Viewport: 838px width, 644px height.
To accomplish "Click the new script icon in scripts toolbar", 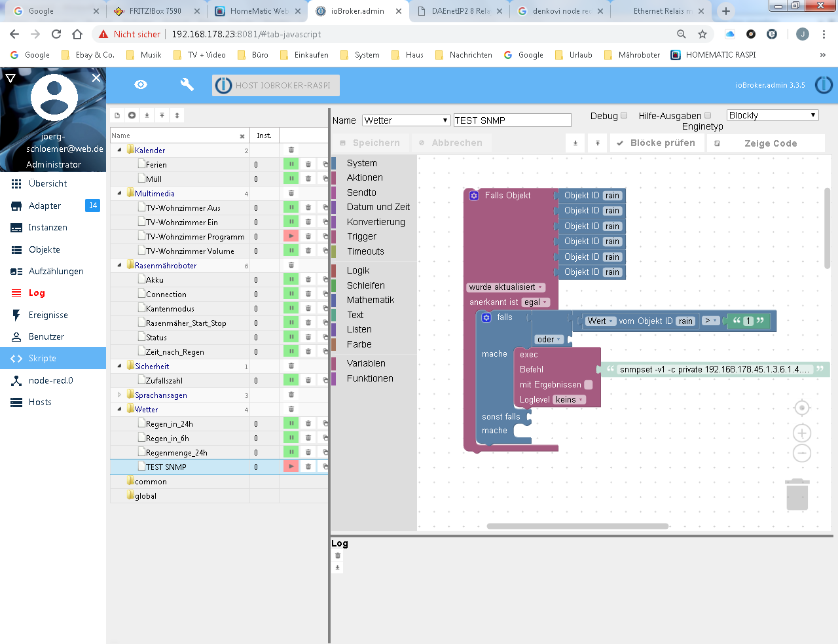I will pyautogui.click(x=117, y=115).
